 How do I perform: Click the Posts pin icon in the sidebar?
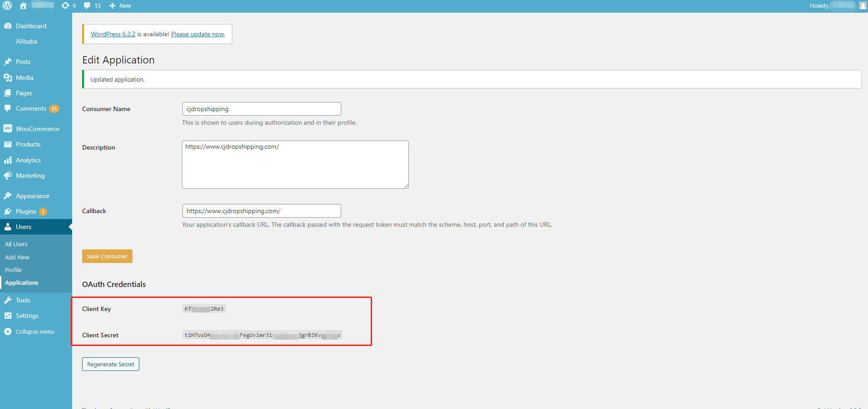[x=8, y=62]
